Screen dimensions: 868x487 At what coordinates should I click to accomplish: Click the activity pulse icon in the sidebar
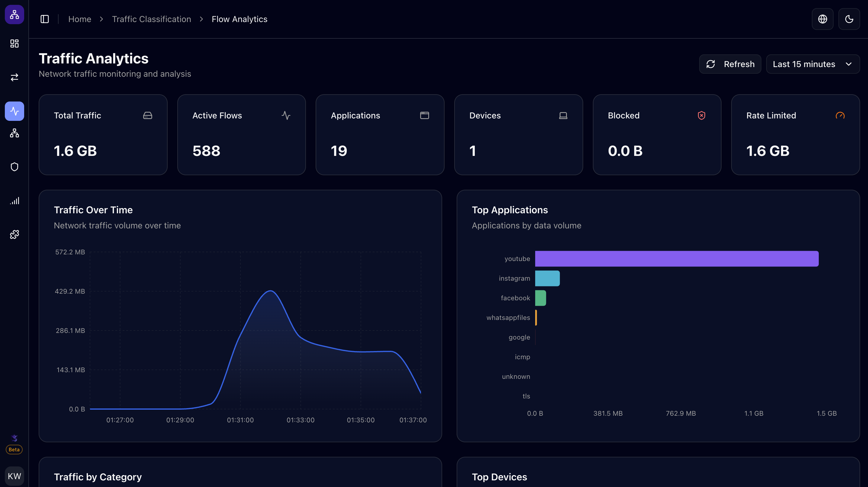pyautogui.click(x=14, y=111)
